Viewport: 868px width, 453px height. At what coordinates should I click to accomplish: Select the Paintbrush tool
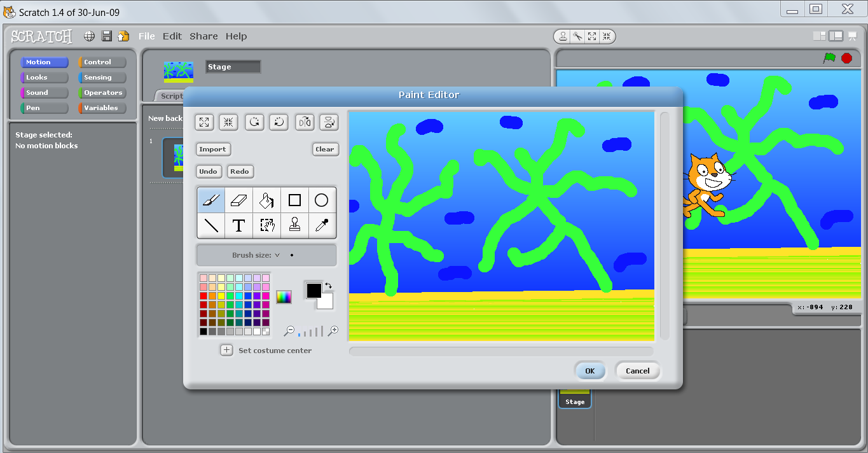(210, 200)
